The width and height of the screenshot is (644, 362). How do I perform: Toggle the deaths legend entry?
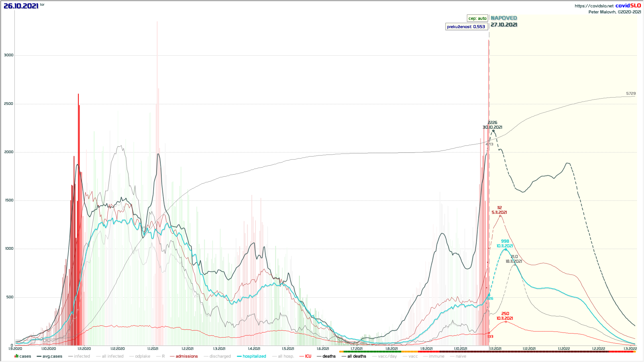pos(329,356)
